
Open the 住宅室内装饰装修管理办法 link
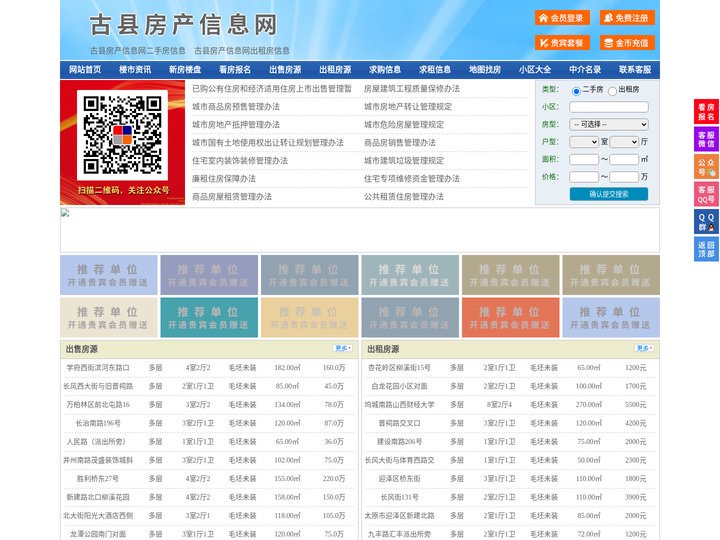click(240, 161)
